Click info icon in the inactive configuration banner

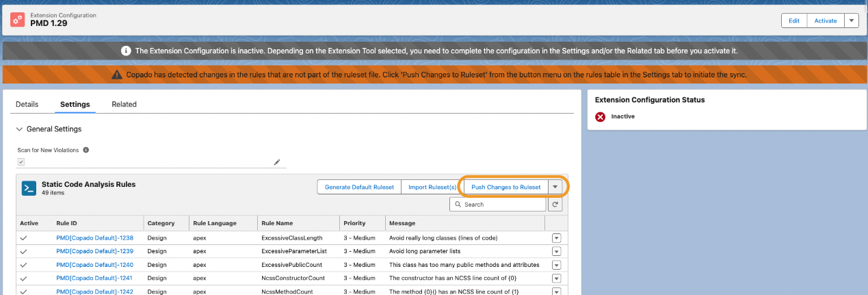(126, 51)
